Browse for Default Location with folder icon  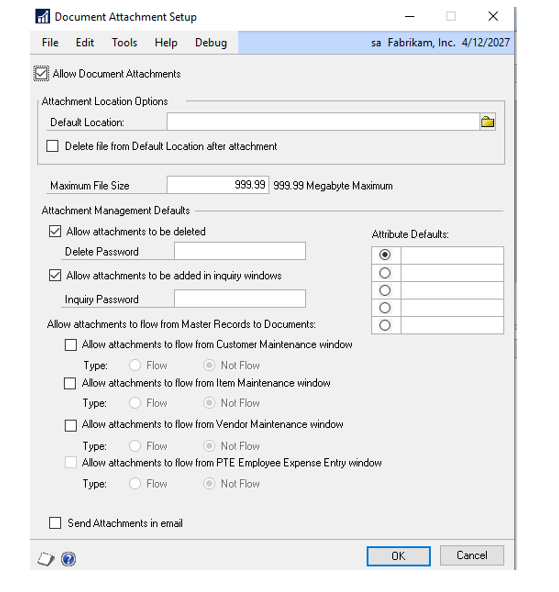(487, 122)
